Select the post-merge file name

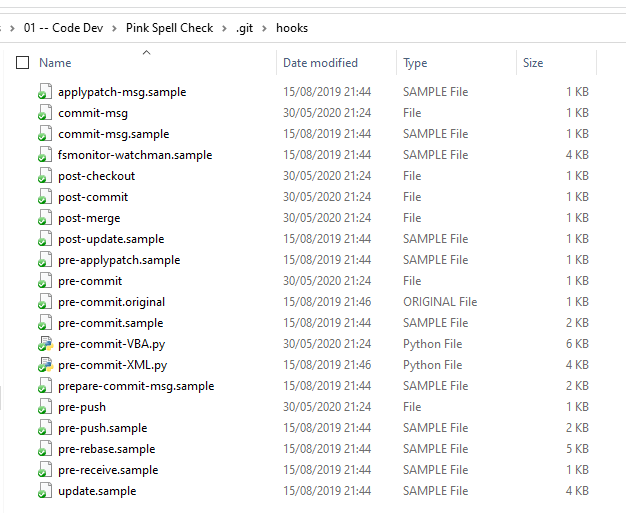[x=89, y=218]
